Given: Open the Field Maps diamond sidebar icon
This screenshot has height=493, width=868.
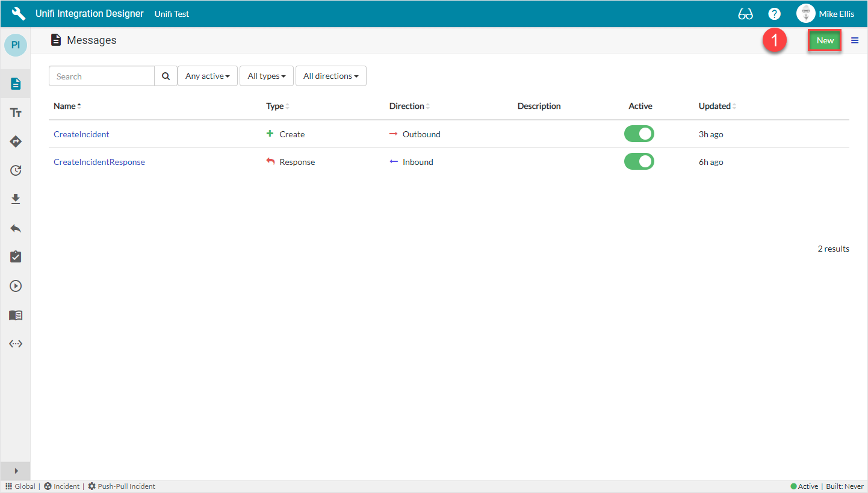Looking at the screenshot, I should coord(15,141).
